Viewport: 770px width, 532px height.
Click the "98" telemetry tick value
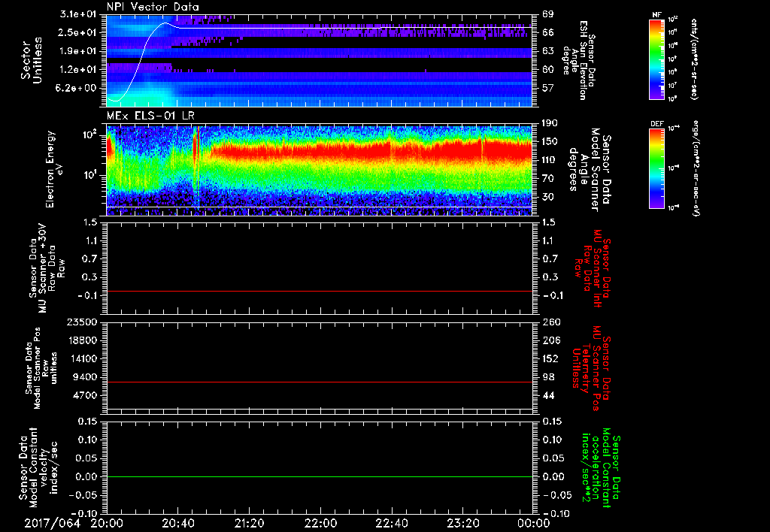coord(548,377)
